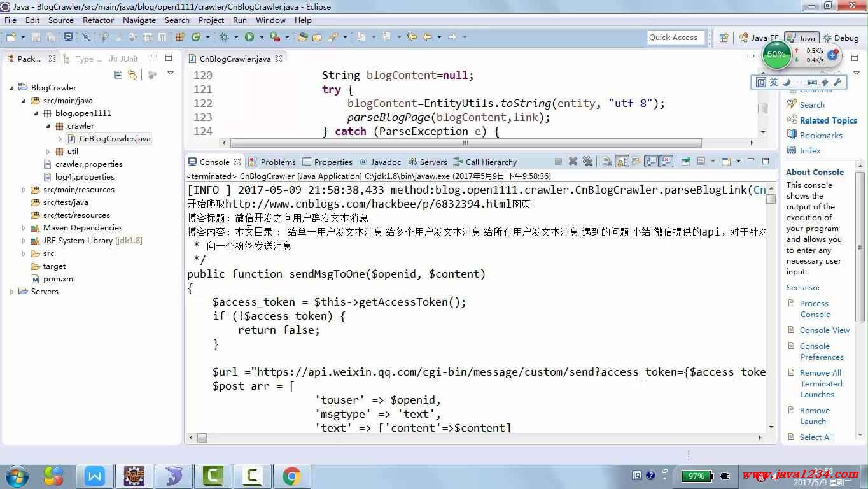Run the program with the green Run icon
This screenshot has width=868, height=489.
coord(249,38)
